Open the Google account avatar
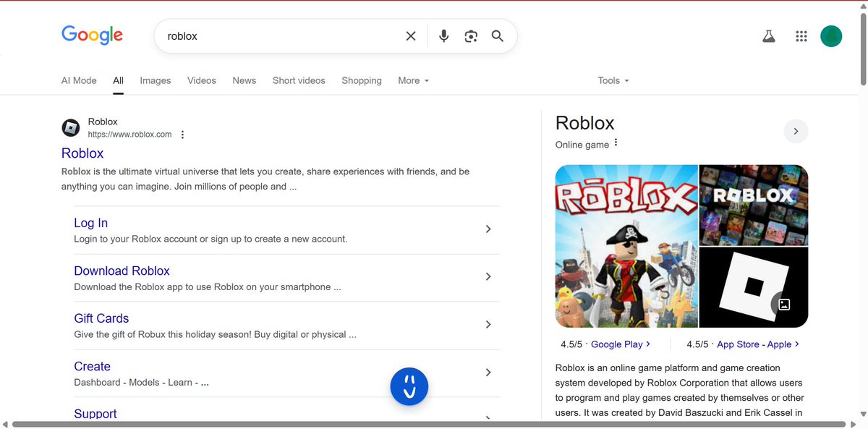This screenshot has height=429, width=868. click(x=831, y=36)
